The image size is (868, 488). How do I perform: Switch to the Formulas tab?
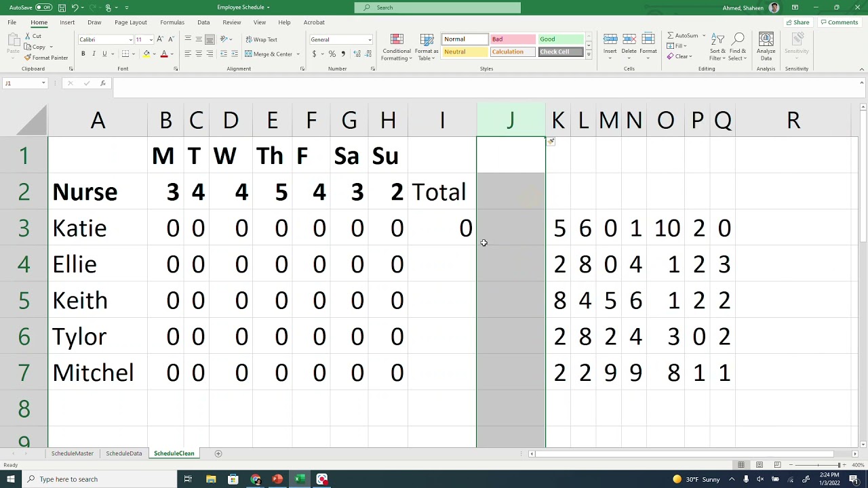(172, 22)
